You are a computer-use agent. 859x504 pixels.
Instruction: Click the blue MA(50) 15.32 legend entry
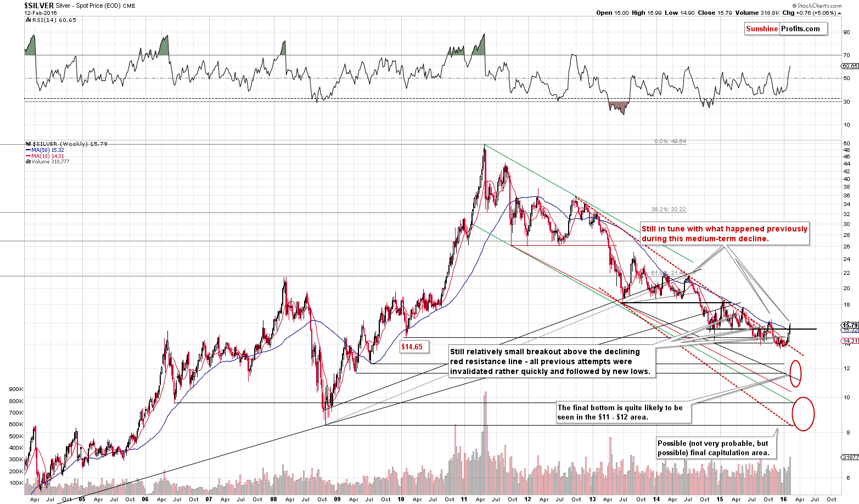tap(44, 150)
